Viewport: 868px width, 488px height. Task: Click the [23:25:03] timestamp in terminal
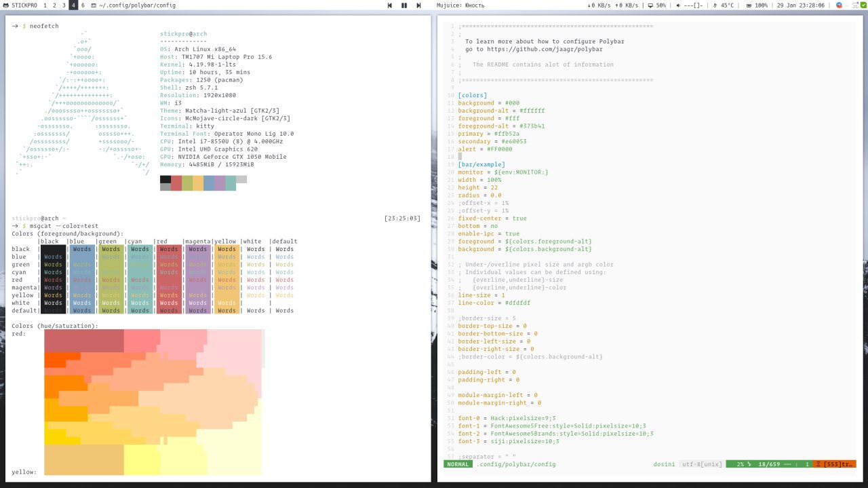click(402, 218)
